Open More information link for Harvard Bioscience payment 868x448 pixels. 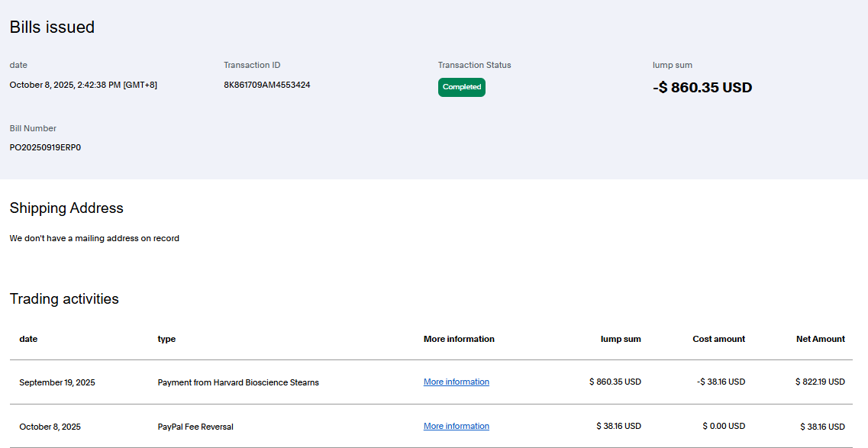coord(456,382)
